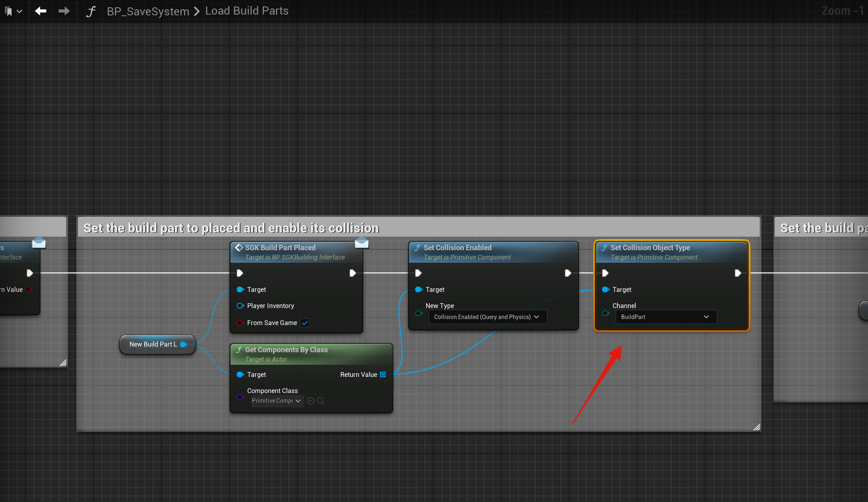Click the forward navigation arrow

(64, 11)
